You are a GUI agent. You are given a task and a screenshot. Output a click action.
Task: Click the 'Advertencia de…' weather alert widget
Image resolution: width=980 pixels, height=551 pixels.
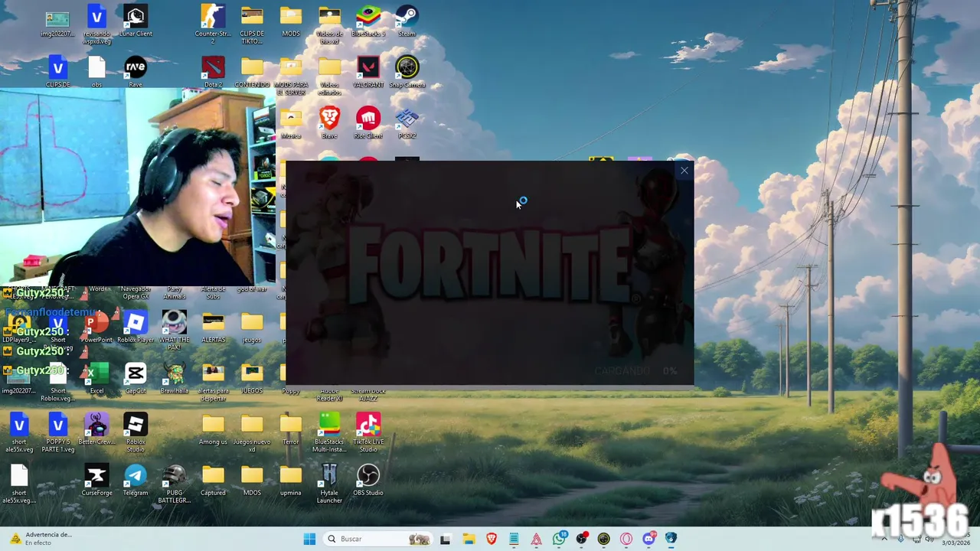(x=40, y=539)
